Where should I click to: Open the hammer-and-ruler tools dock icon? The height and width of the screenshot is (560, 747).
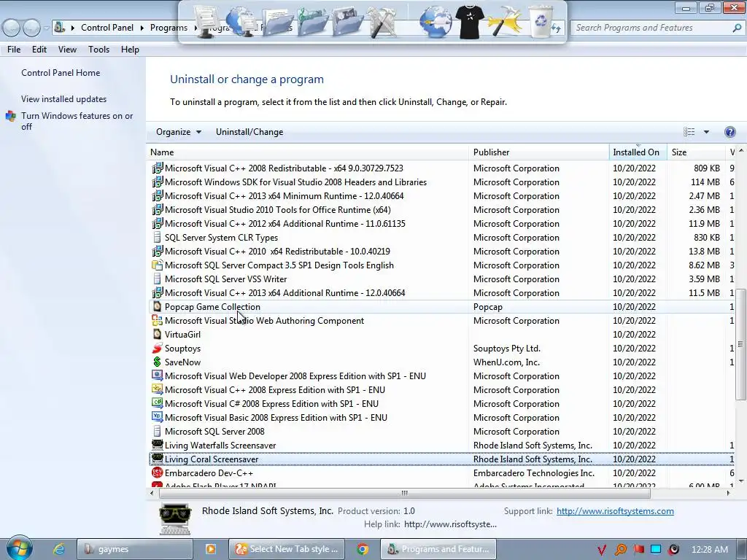pos(382,22)
